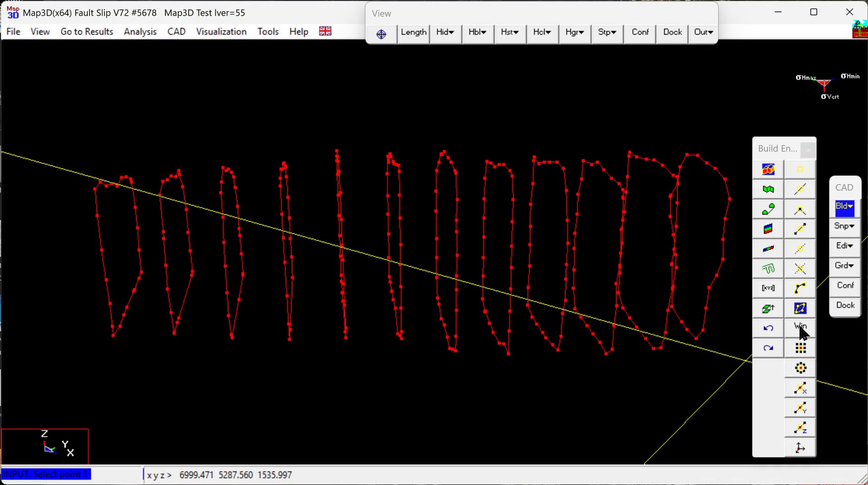Screen dimensions: 868x485
Task: Select the Z-axis constraint icon
Action: click(800, 428)
